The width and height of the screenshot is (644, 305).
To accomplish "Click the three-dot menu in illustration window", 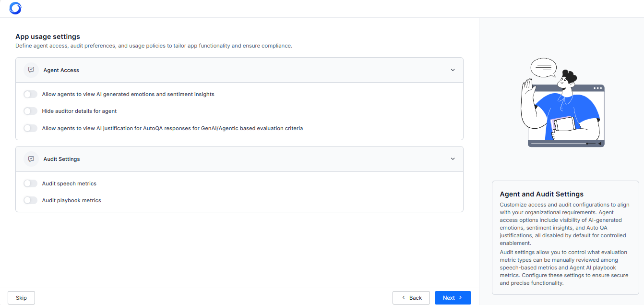I will tap(597, 88).
